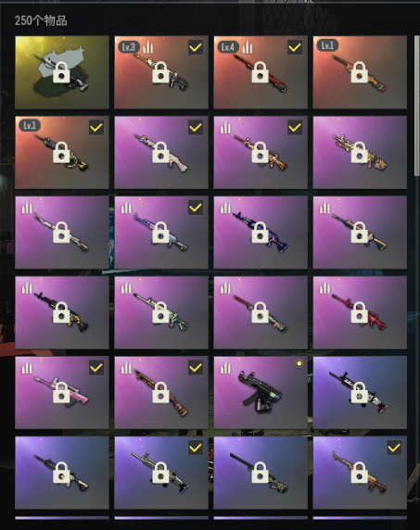
Task: Click the lock on the Lv.3 weapon skin
Action: pos(160,72)
